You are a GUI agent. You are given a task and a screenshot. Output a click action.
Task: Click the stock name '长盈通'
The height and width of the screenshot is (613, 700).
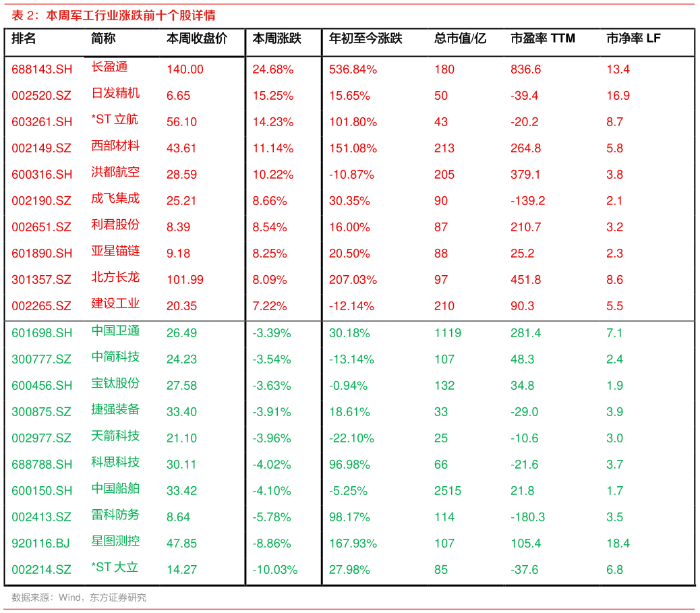[109, 67]
